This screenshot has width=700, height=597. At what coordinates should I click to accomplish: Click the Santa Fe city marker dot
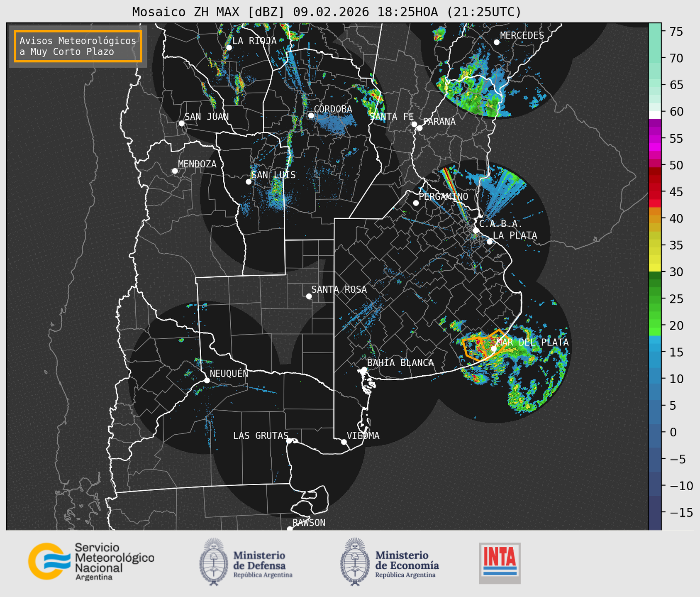click(414, 124)
